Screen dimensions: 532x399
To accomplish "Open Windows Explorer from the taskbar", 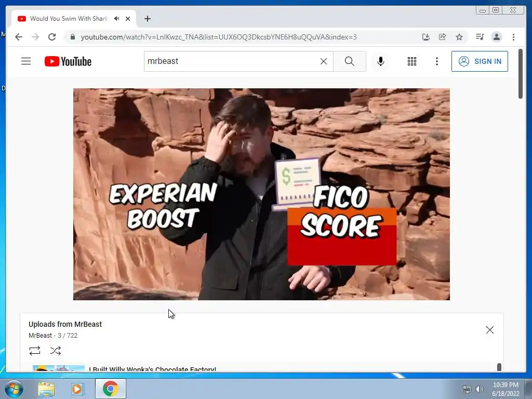I will click(x=46, y=389).
